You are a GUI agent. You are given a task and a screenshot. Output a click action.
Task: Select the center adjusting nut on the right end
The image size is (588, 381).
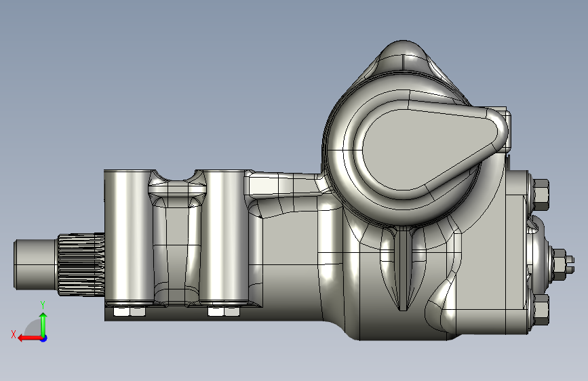point(559,264)
